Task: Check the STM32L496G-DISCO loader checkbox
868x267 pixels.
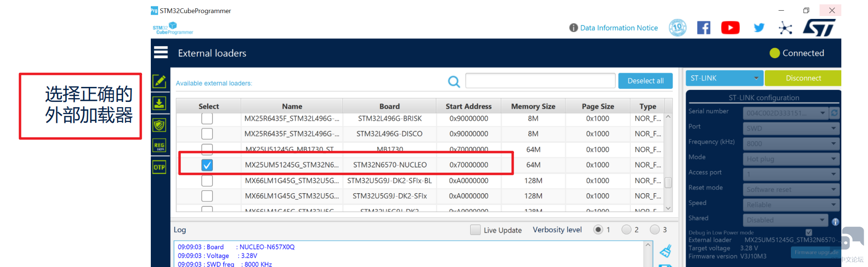Action: click(x=207, y=133)
